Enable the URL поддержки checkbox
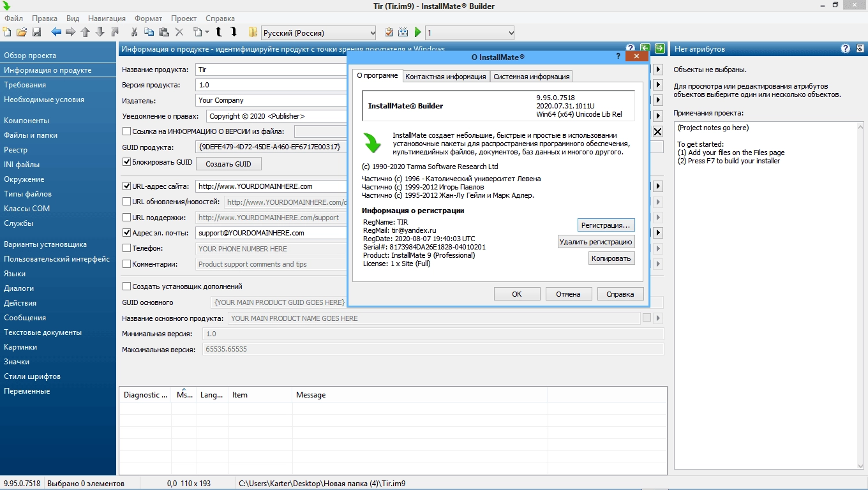This screenshot has width=868, height=490. [x=126, y=218]
